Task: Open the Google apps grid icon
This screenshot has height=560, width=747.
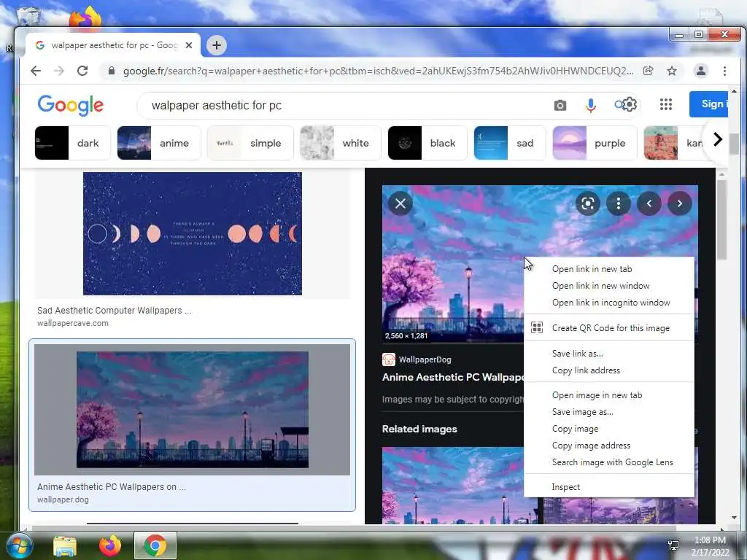Action: (666, 104)
